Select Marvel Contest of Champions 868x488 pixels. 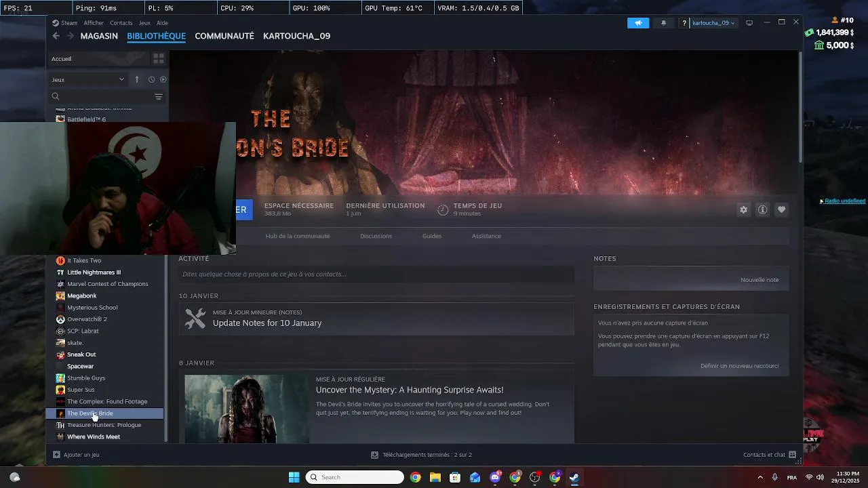(107, 284)
